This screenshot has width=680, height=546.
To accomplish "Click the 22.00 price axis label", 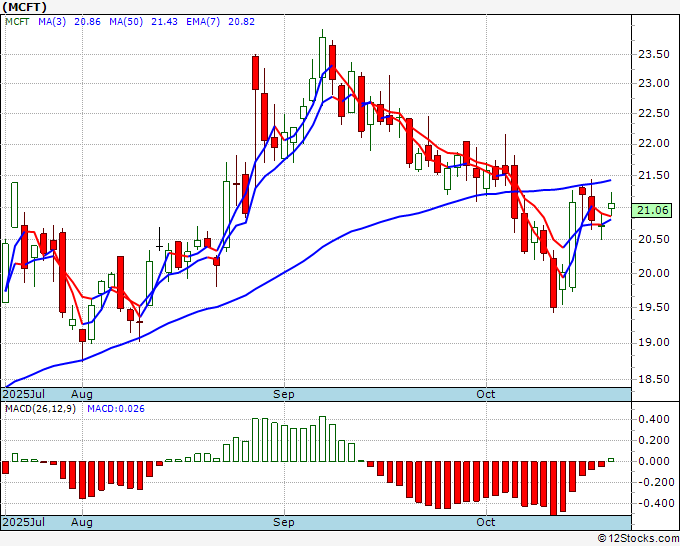I will pos(654,144).
